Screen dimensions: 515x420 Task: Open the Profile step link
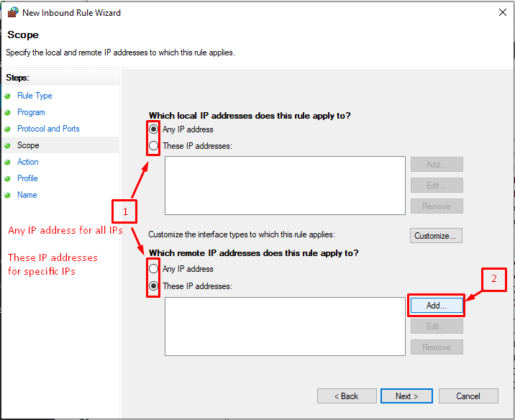pos(27,178)
